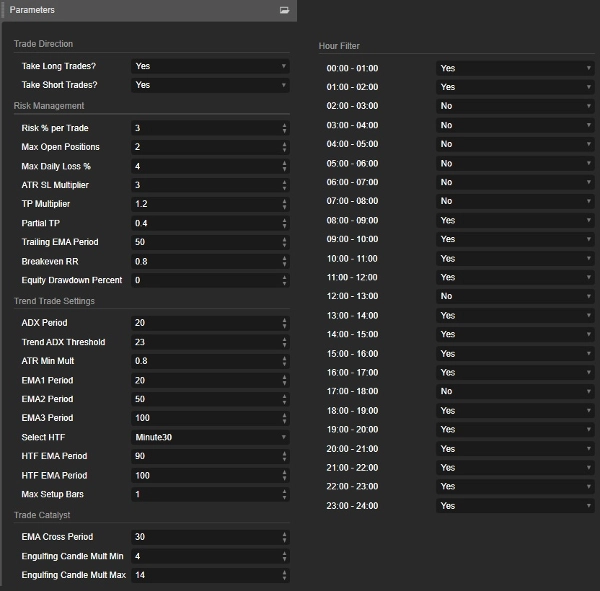Open the 17:00 - 18:00 hour filter dropdown
This screenshot has width=600, height=591.
click(515, 391)
